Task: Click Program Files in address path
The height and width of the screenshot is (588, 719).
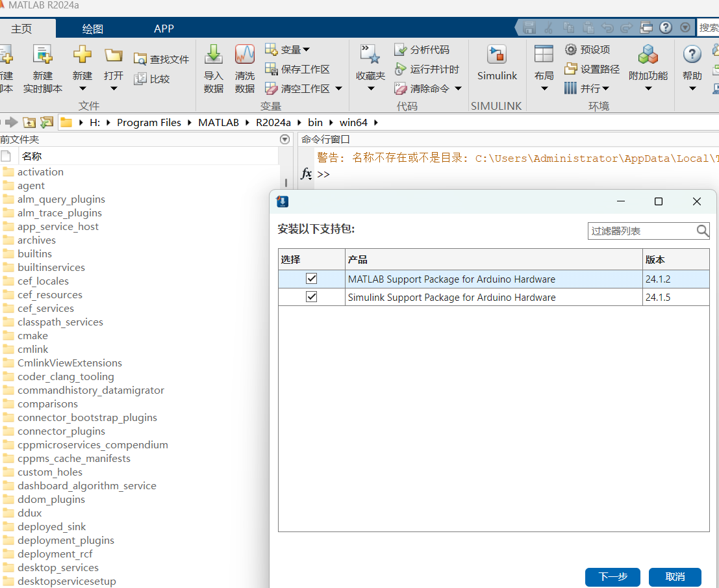Action: click(x=149, y=122)
